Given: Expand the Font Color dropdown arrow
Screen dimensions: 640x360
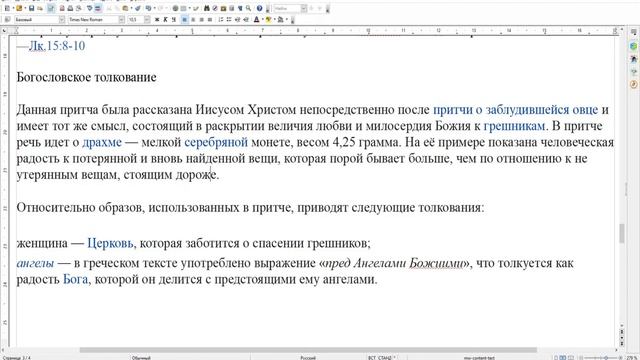Looking at the screenshot, I should click(262, 20).
